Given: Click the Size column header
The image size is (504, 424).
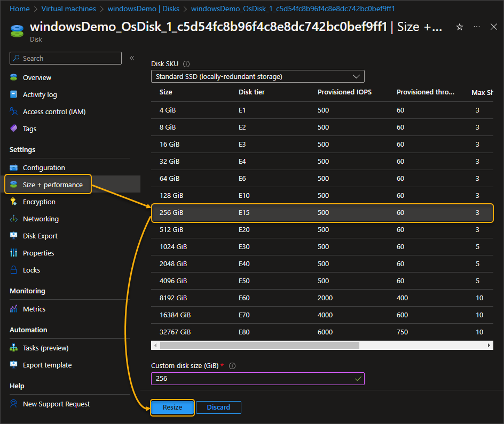Looking at the screenshot, I should [166, 92].
